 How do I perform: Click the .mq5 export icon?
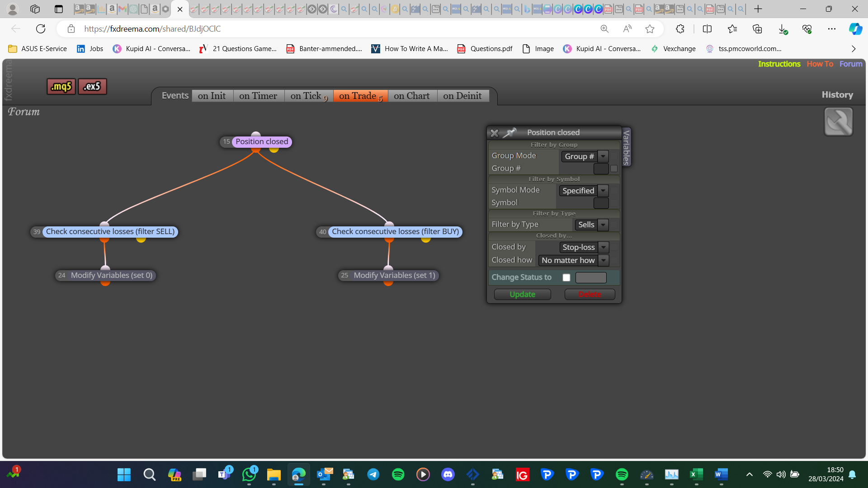click(x=61, y=86)
